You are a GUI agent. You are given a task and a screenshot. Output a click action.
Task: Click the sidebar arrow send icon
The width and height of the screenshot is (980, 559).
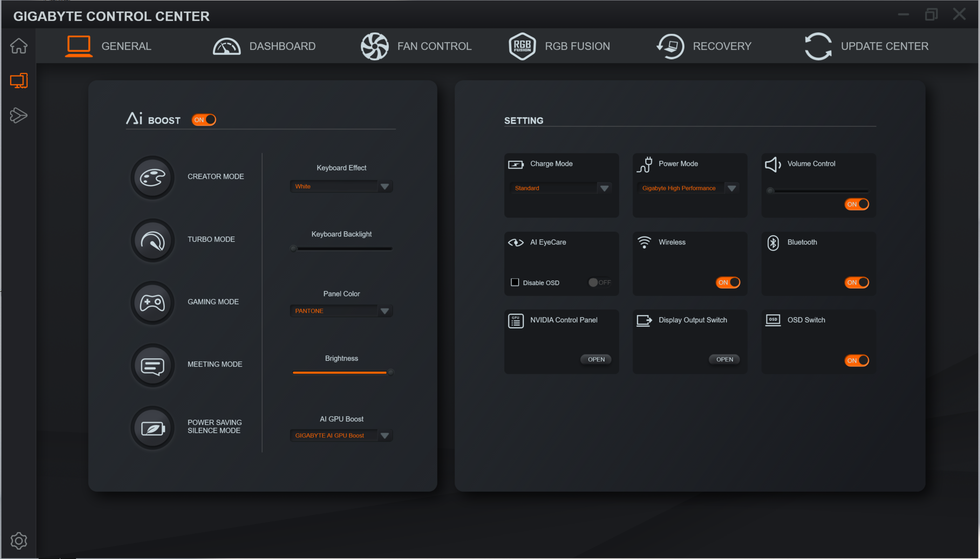19,115
